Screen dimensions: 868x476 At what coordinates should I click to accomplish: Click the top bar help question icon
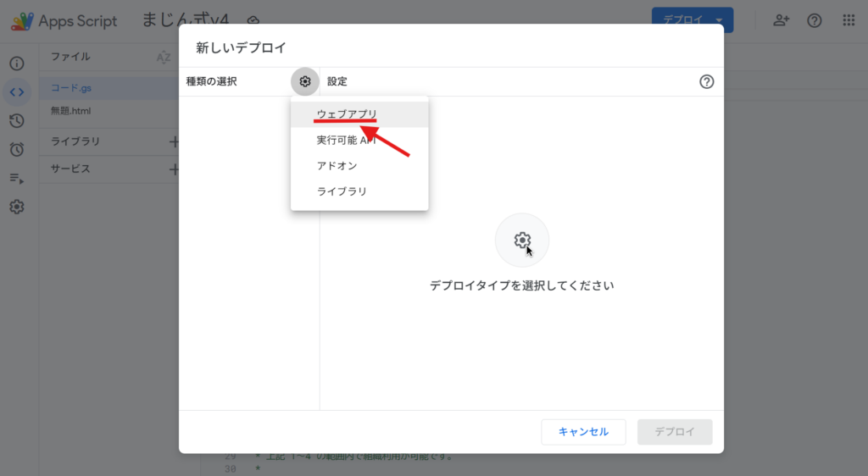click(815, 20)
